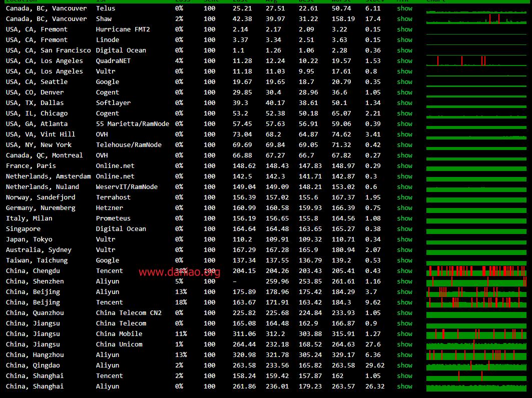Click 'show' for Los Angeles Vultr row
532x398 pixels.
[x=404, y=71]
